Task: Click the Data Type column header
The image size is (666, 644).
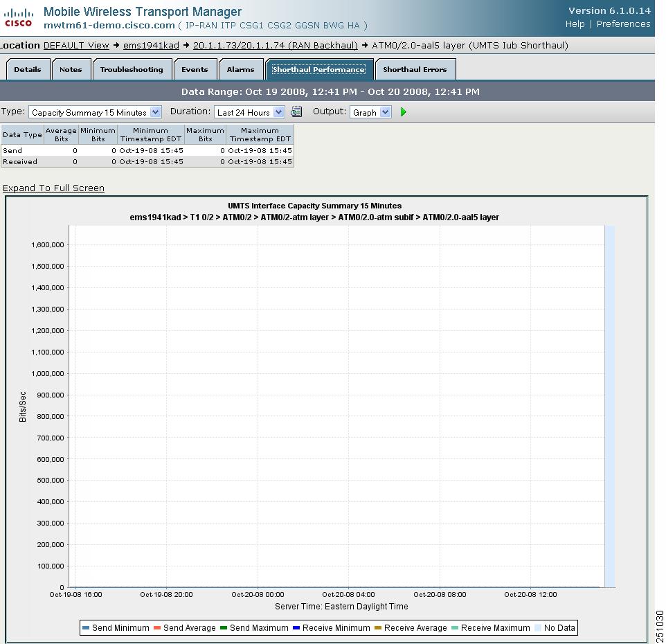Action: (x=22, y=134)
